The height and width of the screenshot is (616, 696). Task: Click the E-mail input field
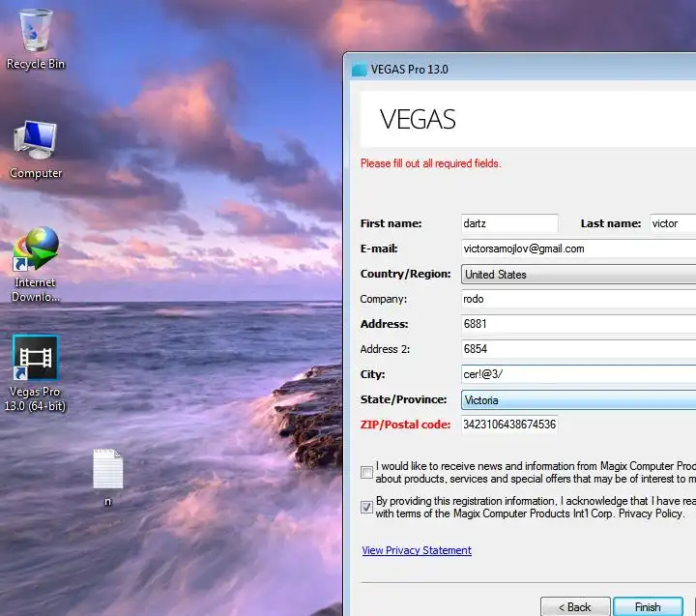point(578,249)
